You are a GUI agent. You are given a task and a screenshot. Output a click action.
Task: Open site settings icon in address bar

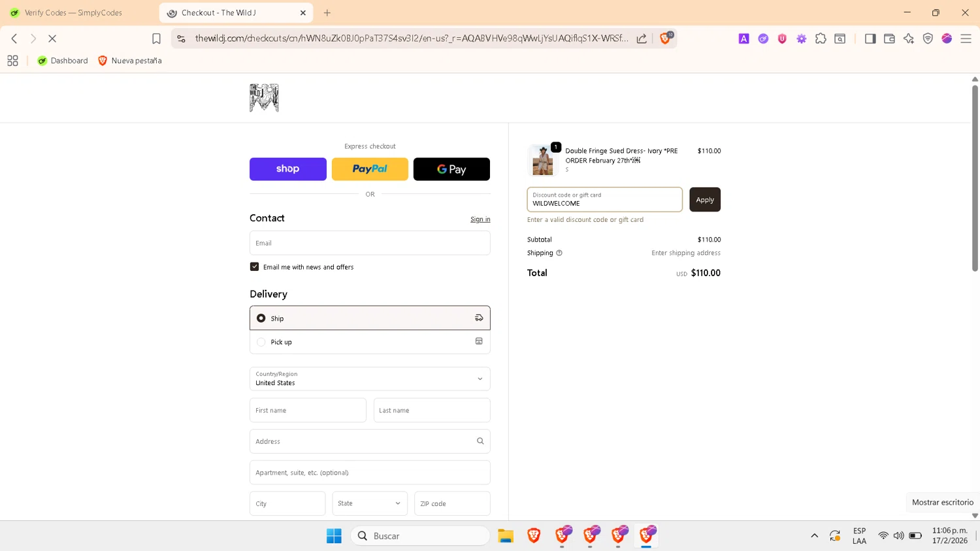(x=182, y=39)
